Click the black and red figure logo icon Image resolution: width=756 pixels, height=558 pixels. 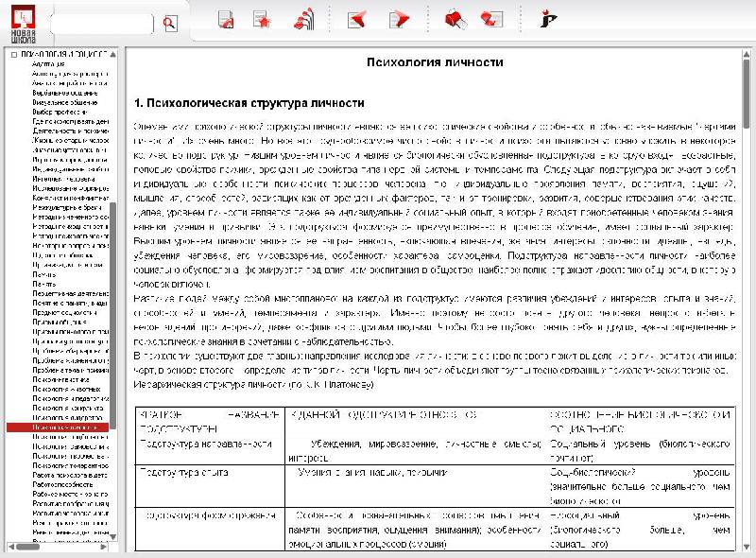pyautogui.click(x=548, y=19)
